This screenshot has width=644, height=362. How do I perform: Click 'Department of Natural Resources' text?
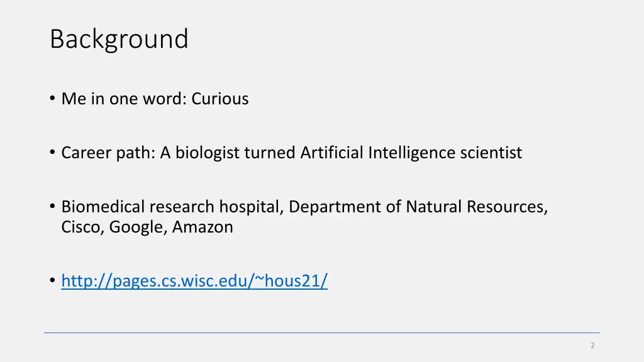pos(416,206)
